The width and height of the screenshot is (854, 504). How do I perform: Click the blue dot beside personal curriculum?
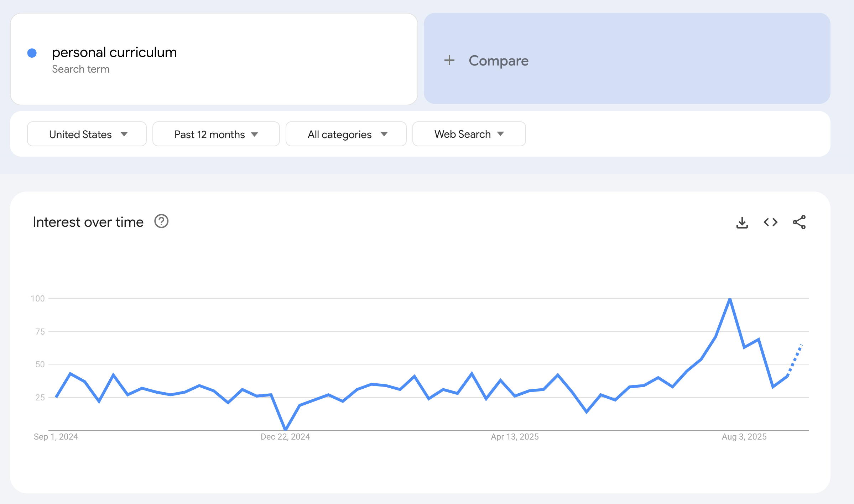click(x=32, y=53)
